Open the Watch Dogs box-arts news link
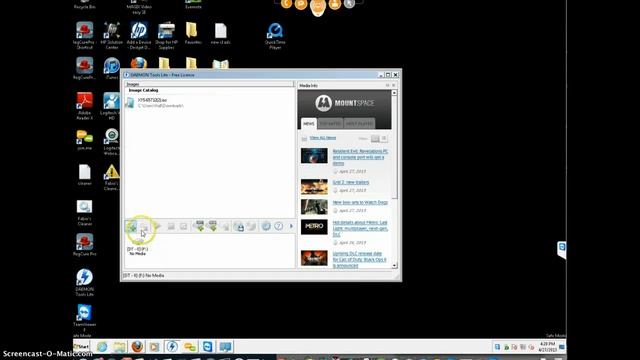This screenshot has width=640, height=360. (x=360, y=202)
